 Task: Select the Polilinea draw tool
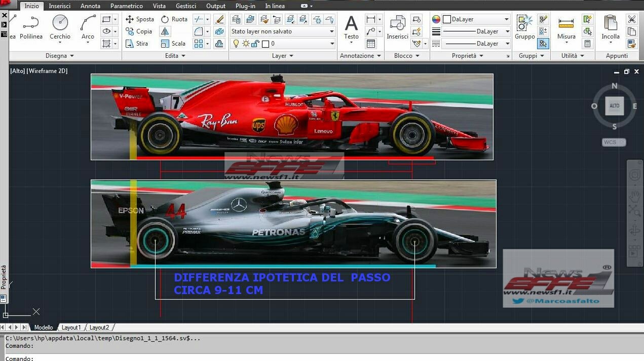tap(31, 27)
